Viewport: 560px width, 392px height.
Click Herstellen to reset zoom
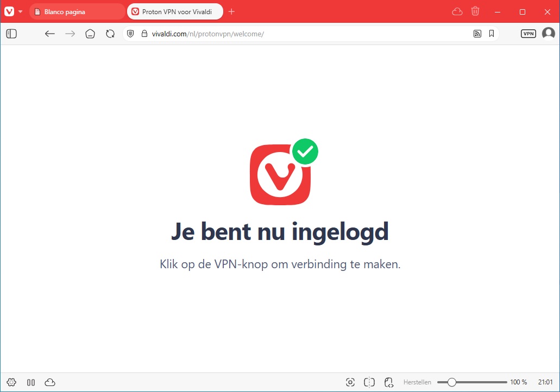coord(417,382)
